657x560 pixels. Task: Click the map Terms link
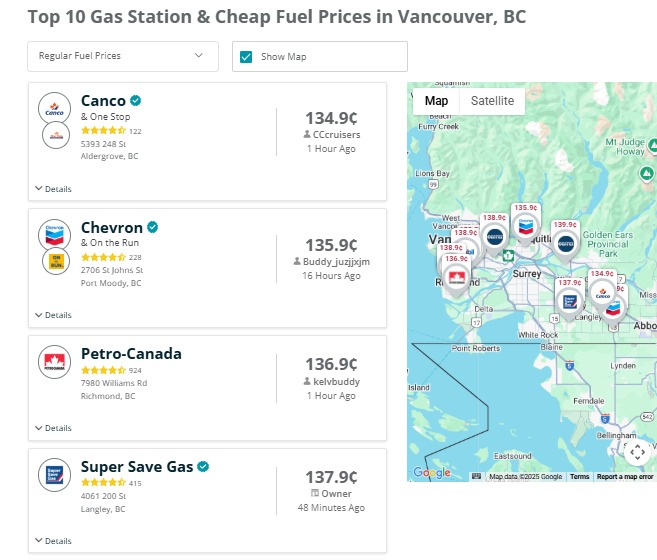580,477
